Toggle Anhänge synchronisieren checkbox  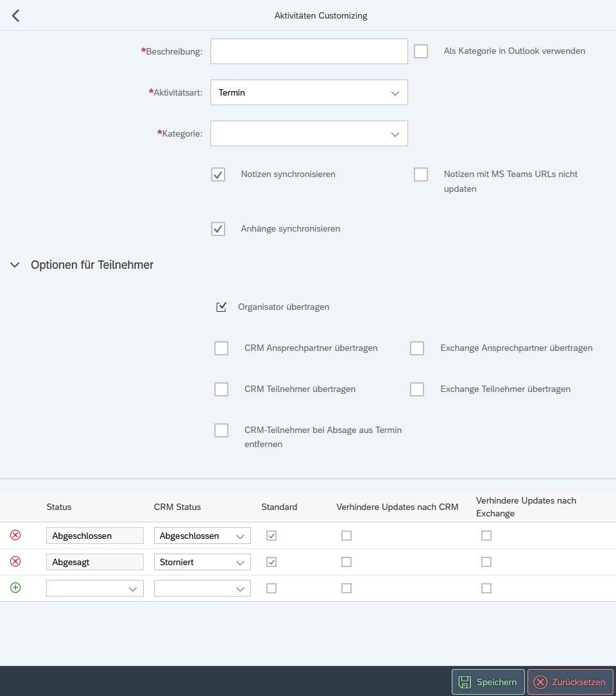pyautogui.click(x=218, y=229)
